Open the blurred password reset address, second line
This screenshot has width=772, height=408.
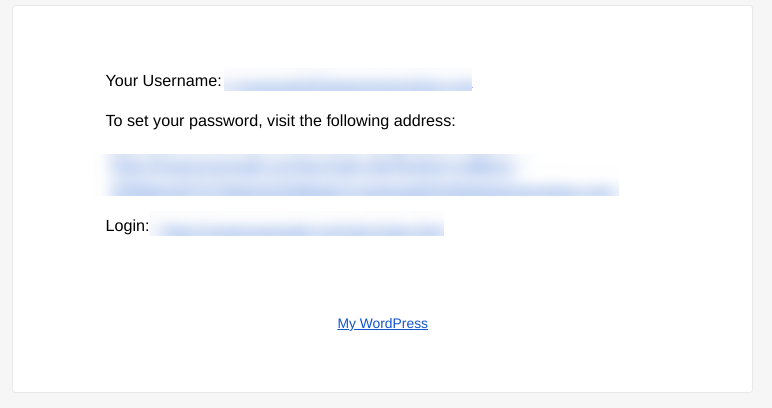362,188
